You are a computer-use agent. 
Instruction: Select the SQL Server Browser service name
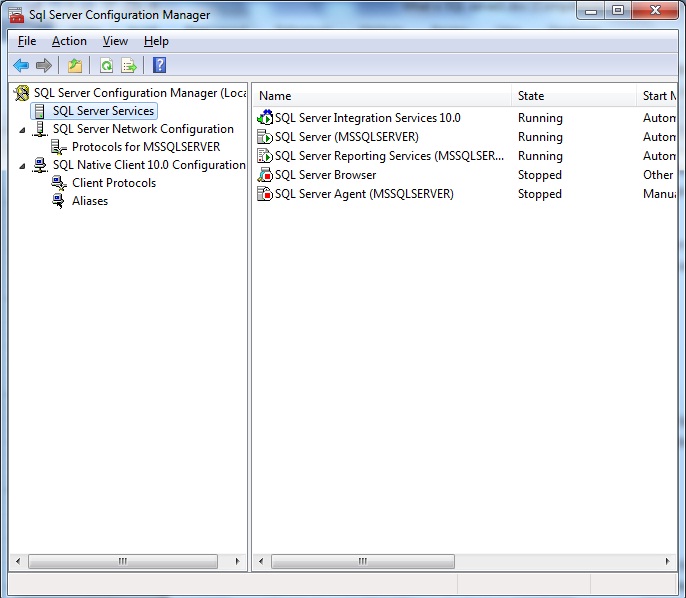325,175
